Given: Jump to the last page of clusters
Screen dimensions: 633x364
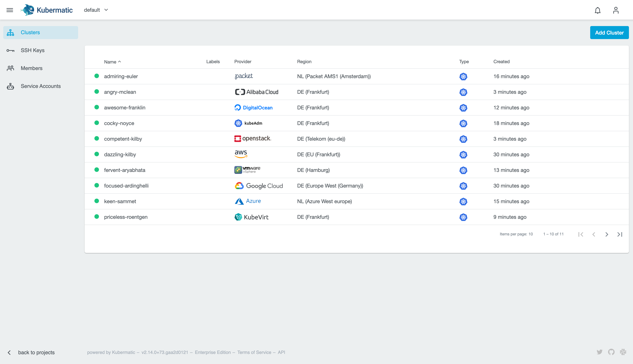Looking at the screenshot, I should pyautogui.click(x=619, y=234).
